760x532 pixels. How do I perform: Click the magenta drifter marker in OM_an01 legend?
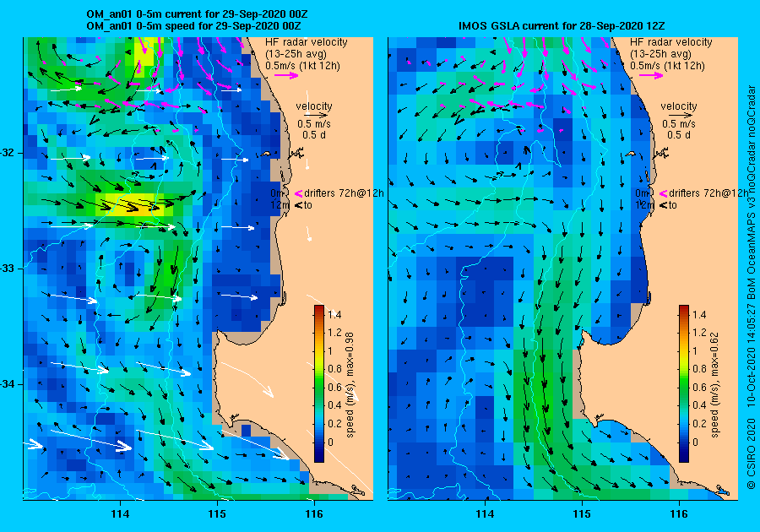tap(299, 193)
